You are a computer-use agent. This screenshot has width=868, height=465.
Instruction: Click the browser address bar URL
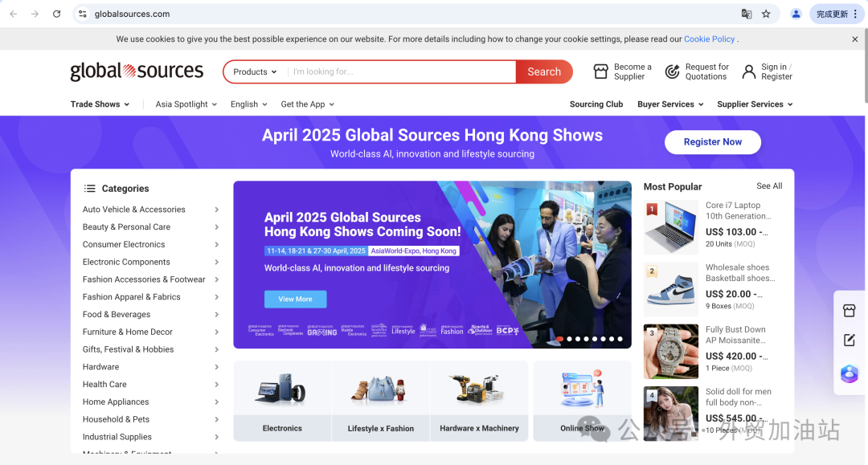(132, 14)
